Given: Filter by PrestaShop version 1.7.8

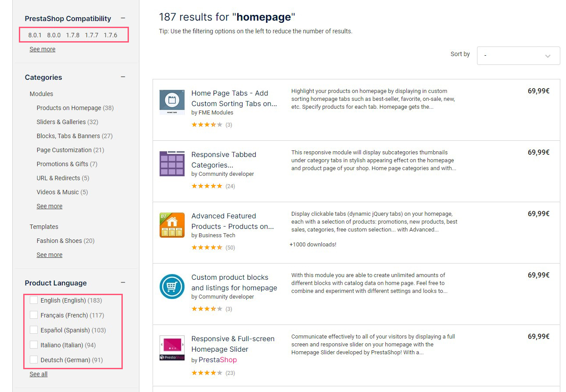Looking at the screenshot, I should [73, 35].
